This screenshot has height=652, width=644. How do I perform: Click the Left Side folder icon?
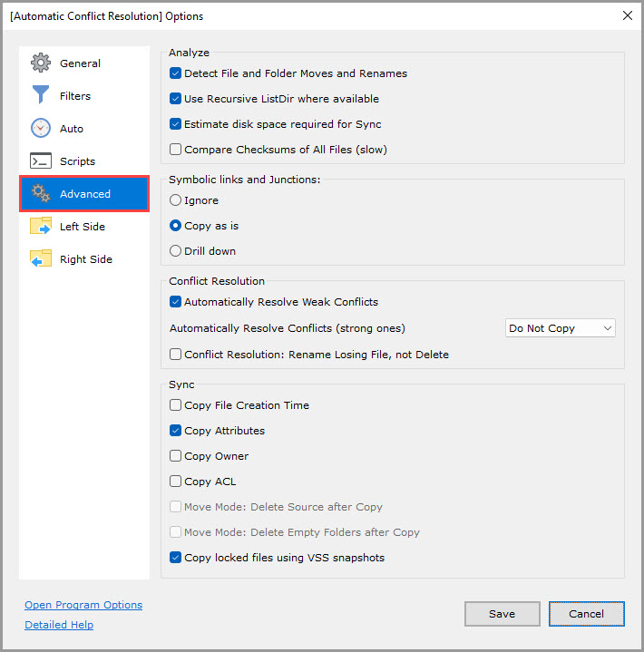pos(40,226)
